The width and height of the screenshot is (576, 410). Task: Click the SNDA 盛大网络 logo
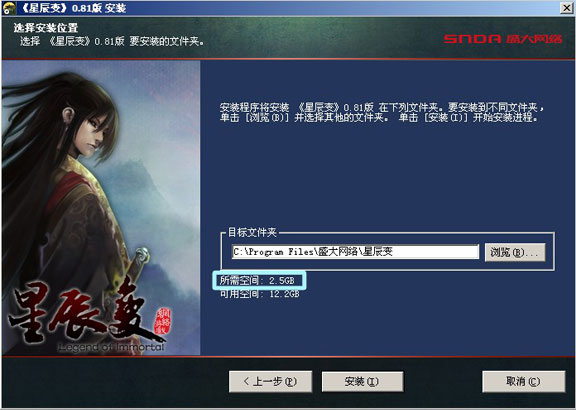[502, 39]
